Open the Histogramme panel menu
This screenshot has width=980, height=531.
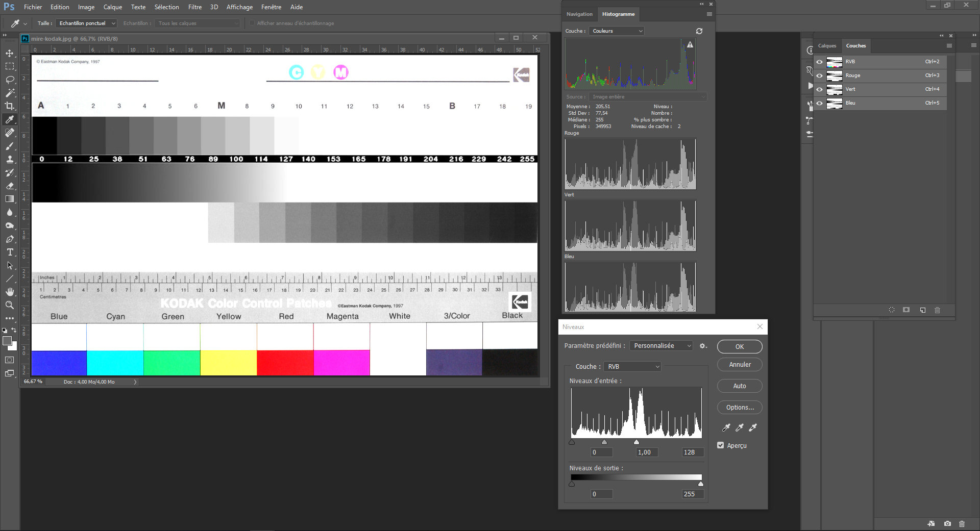(x=709, y=14)
